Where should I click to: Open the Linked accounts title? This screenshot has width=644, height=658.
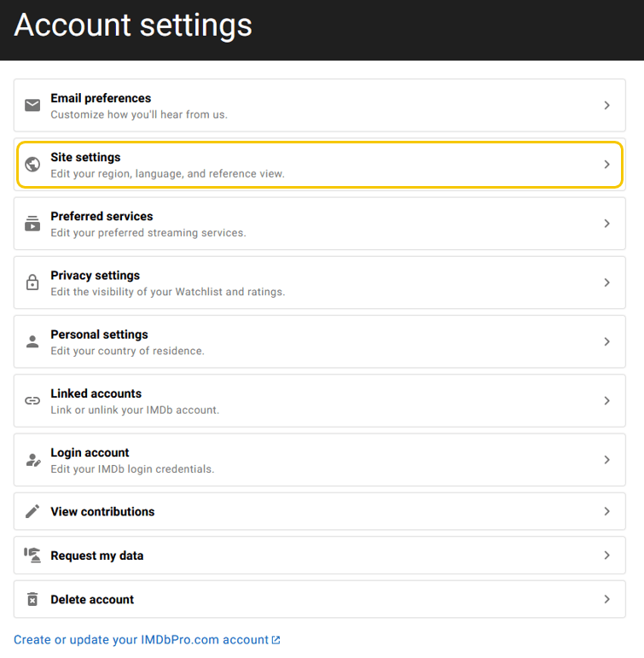pos(96,393)
